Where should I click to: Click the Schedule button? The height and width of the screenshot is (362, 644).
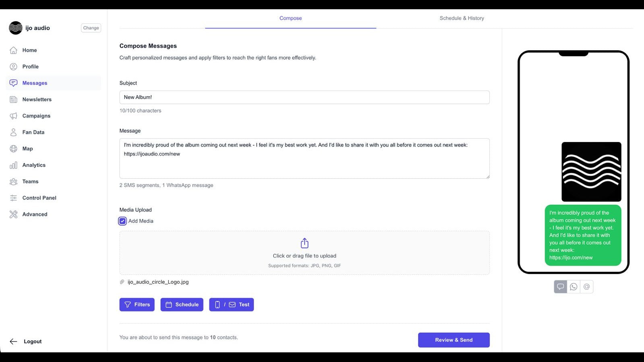point(182,304)
